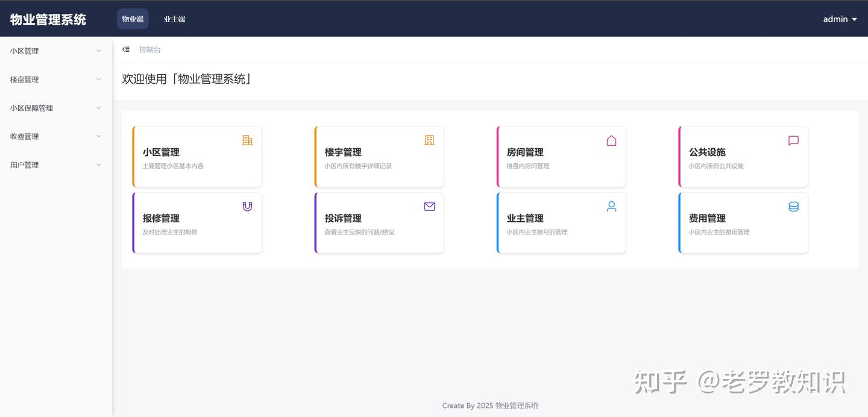Open 楼盘管理 in the sidebar menu
The height and width of the screenshot is (417, 868).
pos(56,80)
